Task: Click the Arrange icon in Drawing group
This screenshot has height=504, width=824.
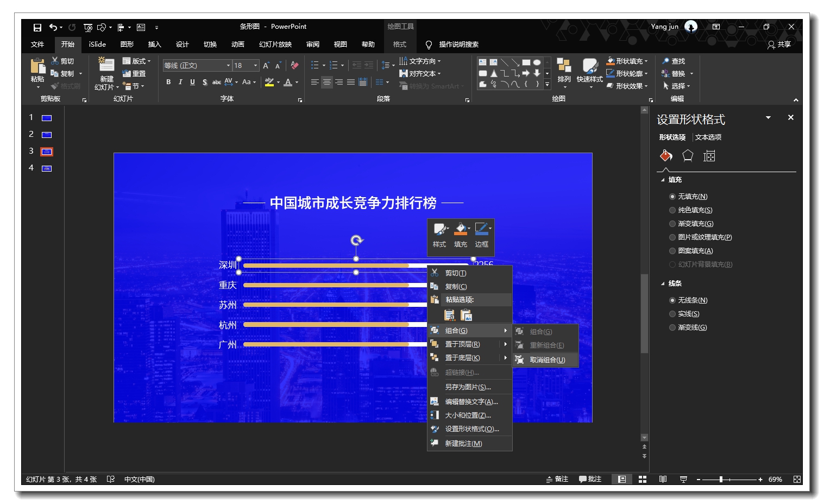Action: pos(564,65)
